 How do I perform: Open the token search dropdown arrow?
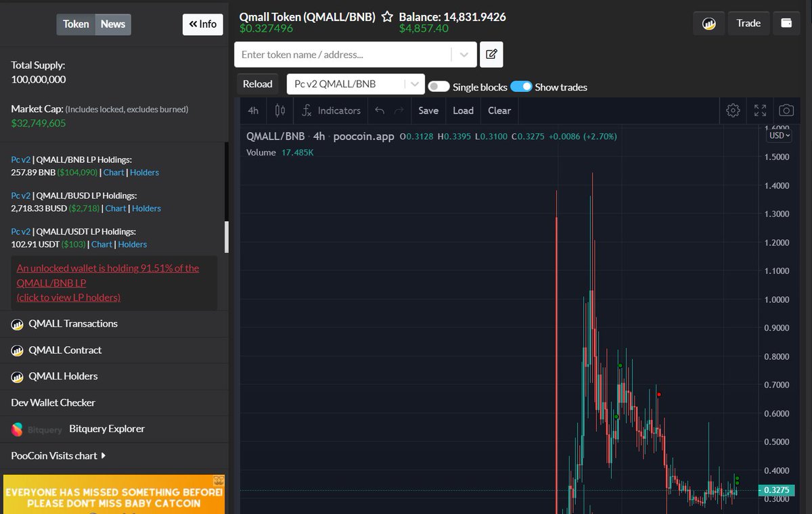tap(464, 55)
